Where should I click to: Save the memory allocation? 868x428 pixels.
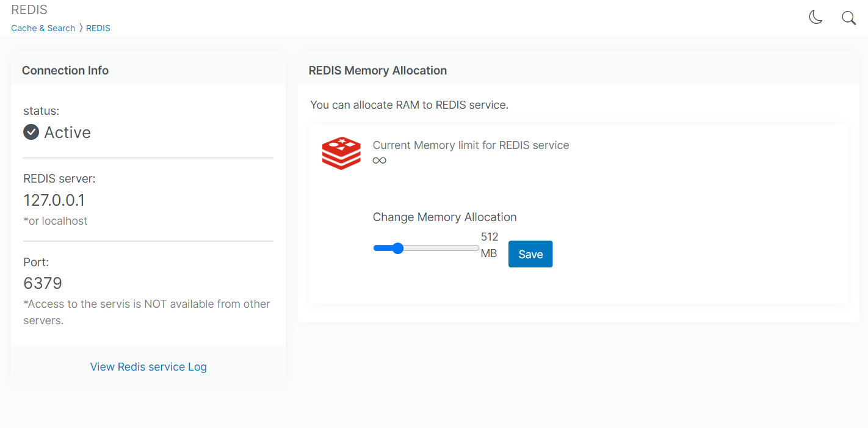click(530, 254)
